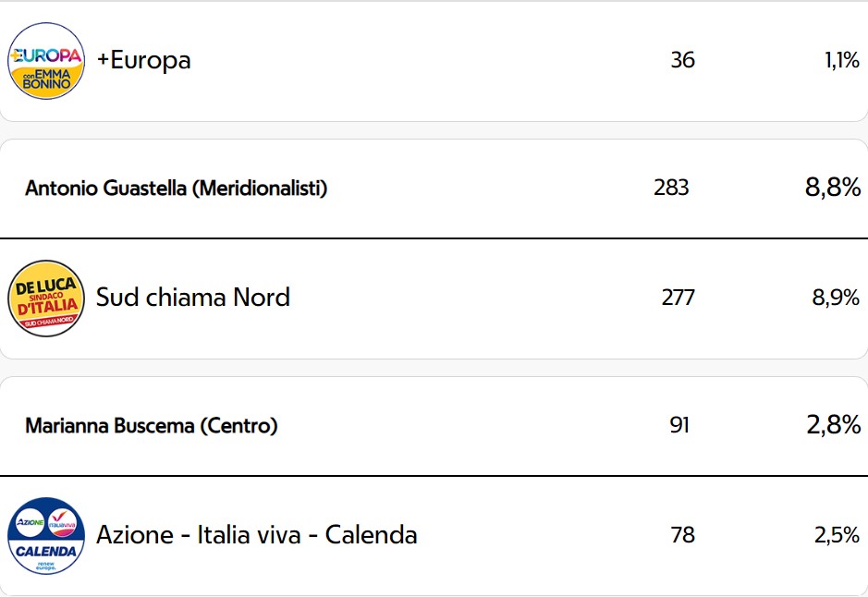The height and width of the screenshot is (597, 868).
Task: Click Guastella's 283 vote count
Action: [x=671, y=188]
